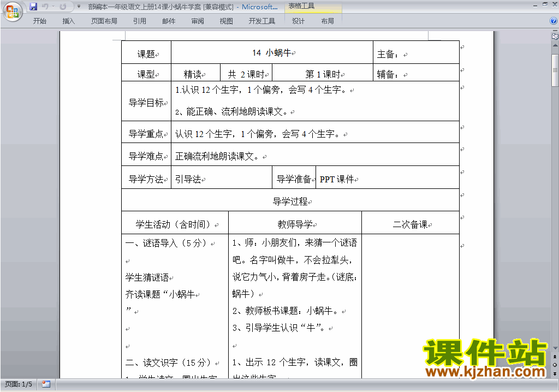Undo the last action
Screen dimensions: 559x392
(45, 7)
